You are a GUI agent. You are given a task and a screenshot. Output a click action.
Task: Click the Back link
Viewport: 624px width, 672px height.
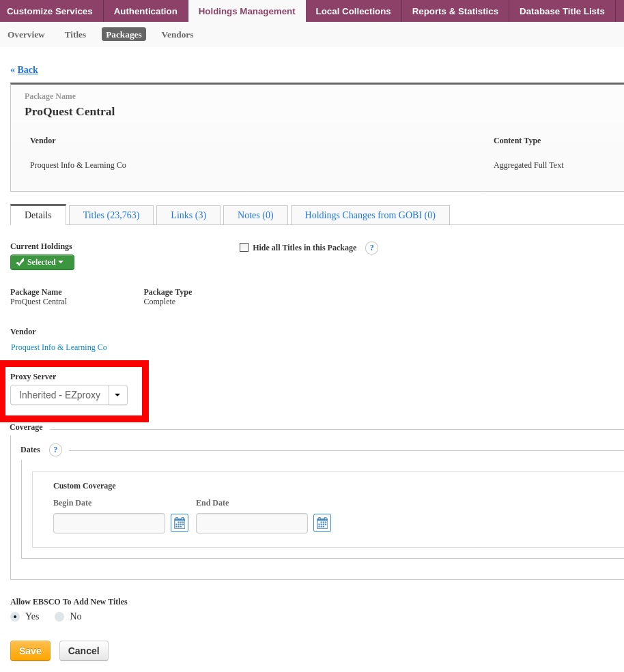click(x=28, y=70)
